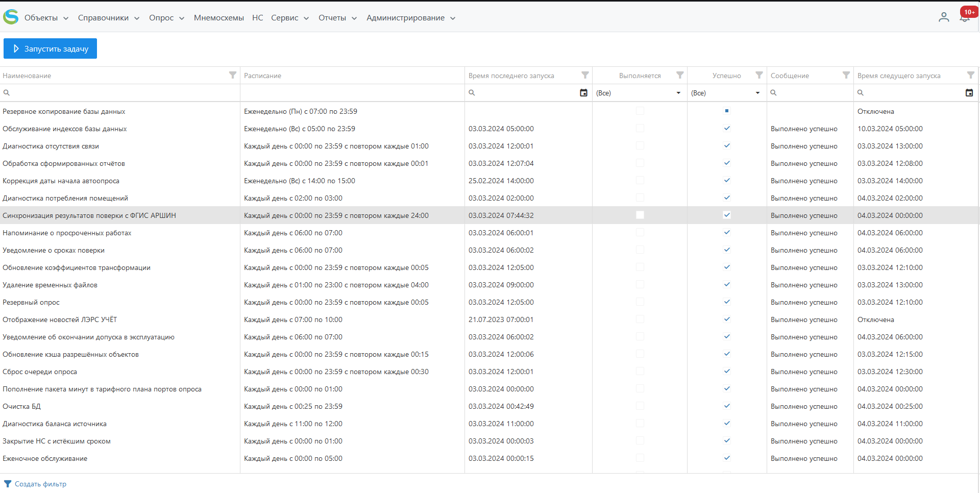This screenshot has width=980, height=493.
Task: Toggle Успешно checkbox for Очистка БД row
Action: 727,406
